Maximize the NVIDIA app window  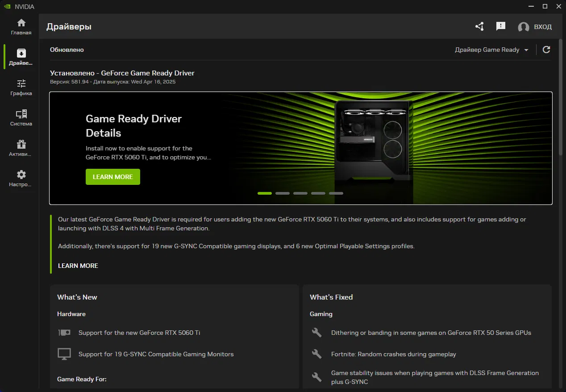[x=545, y=6]
